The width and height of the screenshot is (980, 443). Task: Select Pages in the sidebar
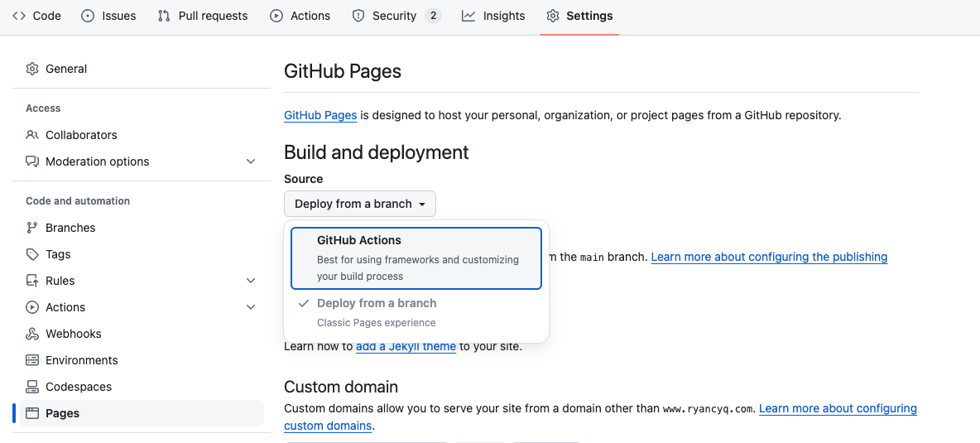pos(142,413)
